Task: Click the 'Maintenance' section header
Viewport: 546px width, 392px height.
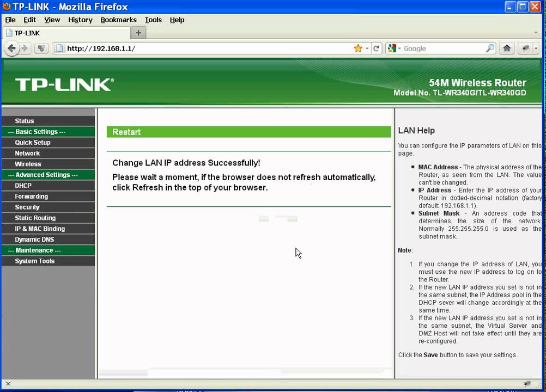Action: 48,250
